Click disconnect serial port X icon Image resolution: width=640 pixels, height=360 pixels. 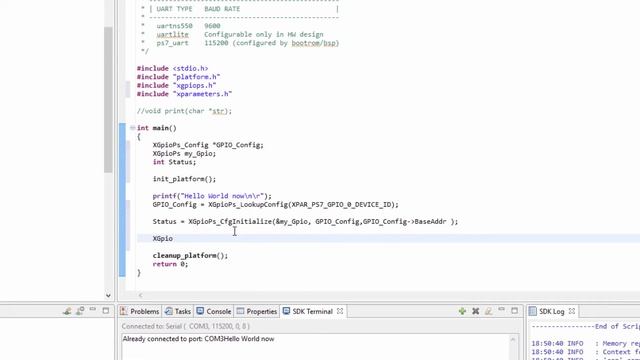point(476,311)
